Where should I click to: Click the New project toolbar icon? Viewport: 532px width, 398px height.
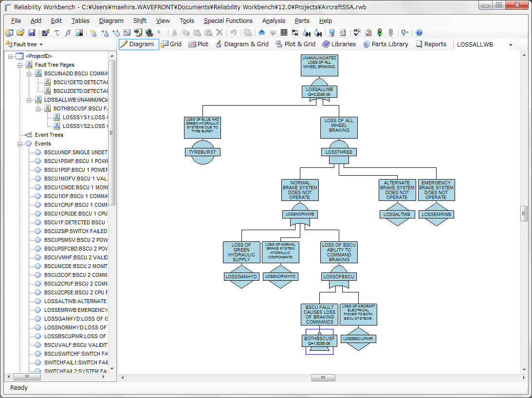click(9, 33)
